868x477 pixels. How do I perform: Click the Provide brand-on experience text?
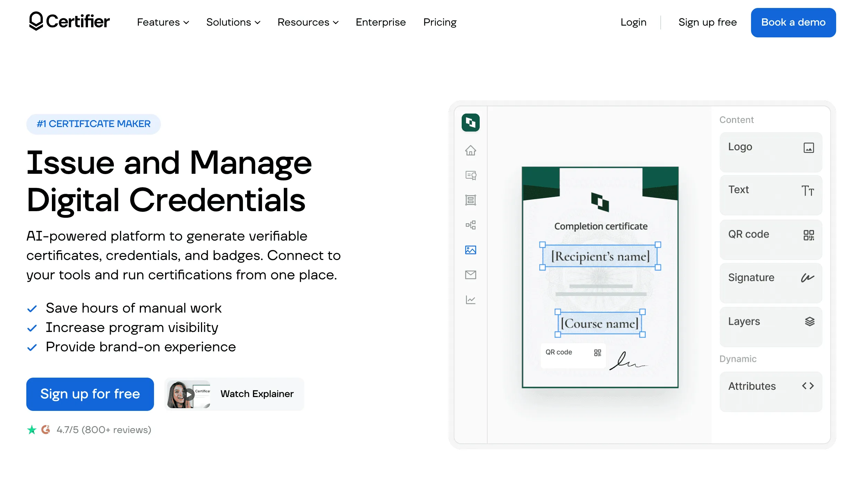(141, 347)
